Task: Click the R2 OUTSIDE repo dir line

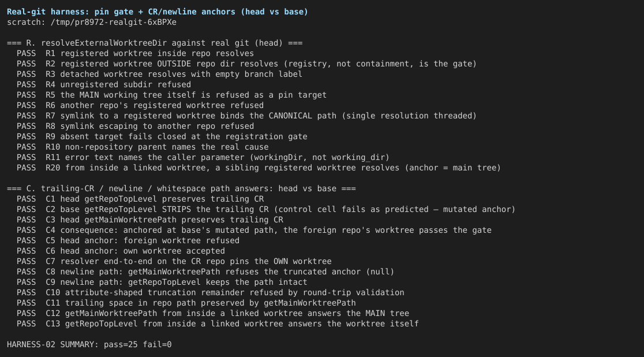Action: click(x=246, y=64)
